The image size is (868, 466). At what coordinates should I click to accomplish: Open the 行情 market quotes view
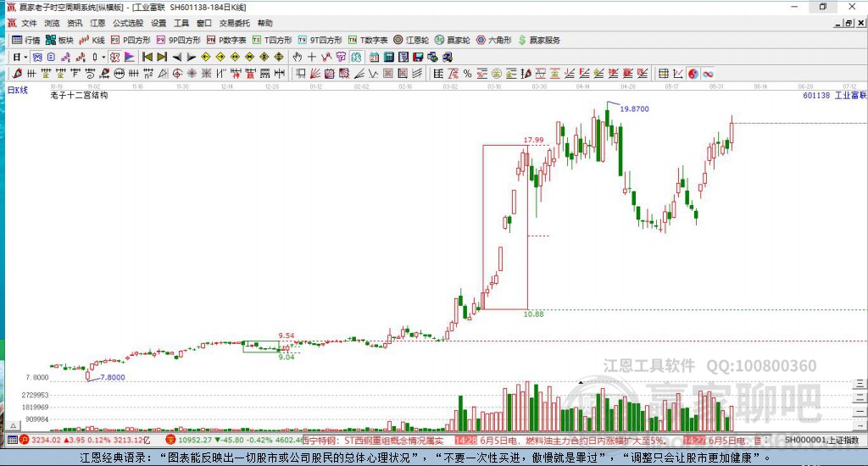pyautogui.click(x=25, y=40)
